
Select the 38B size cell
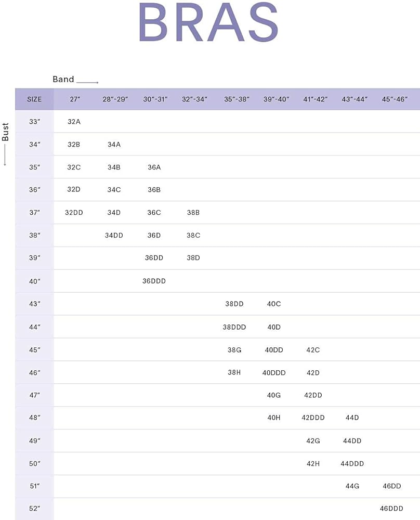click(x=193, y=213)
